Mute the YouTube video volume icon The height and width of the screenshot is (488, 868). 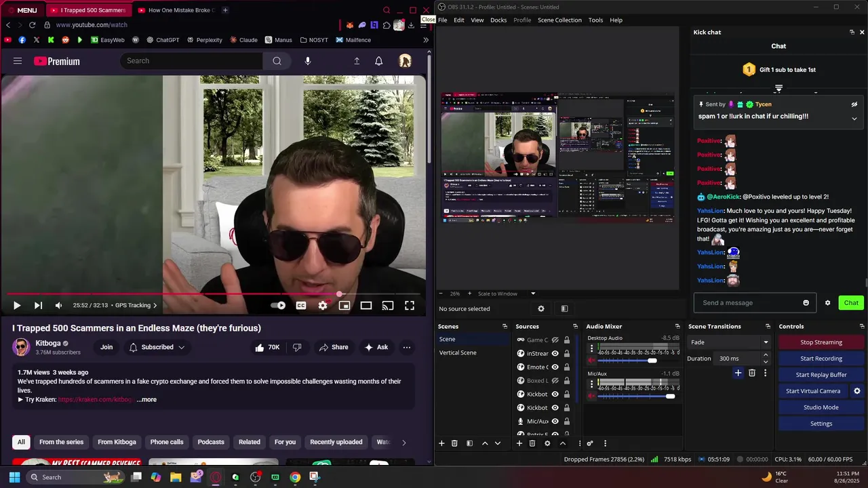(x=58, y=306)
